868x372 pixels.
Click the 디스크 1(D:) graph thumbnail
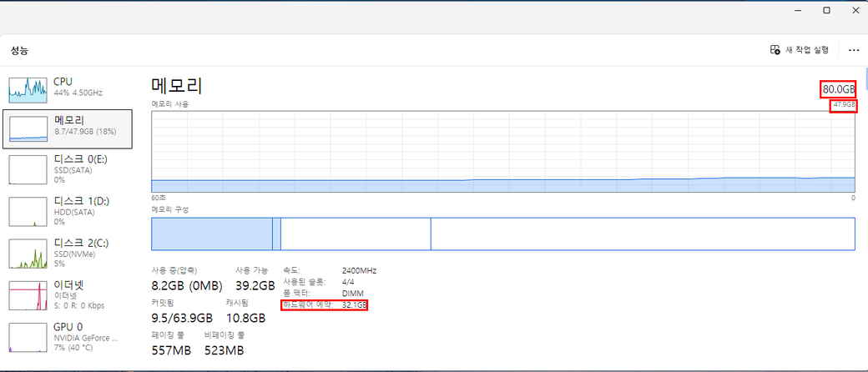coord(29,213)
